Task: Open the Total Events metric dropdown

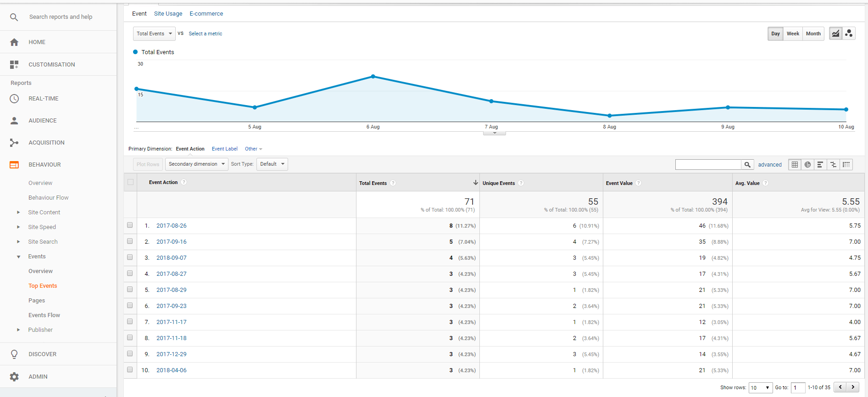Action: [154, 34]
